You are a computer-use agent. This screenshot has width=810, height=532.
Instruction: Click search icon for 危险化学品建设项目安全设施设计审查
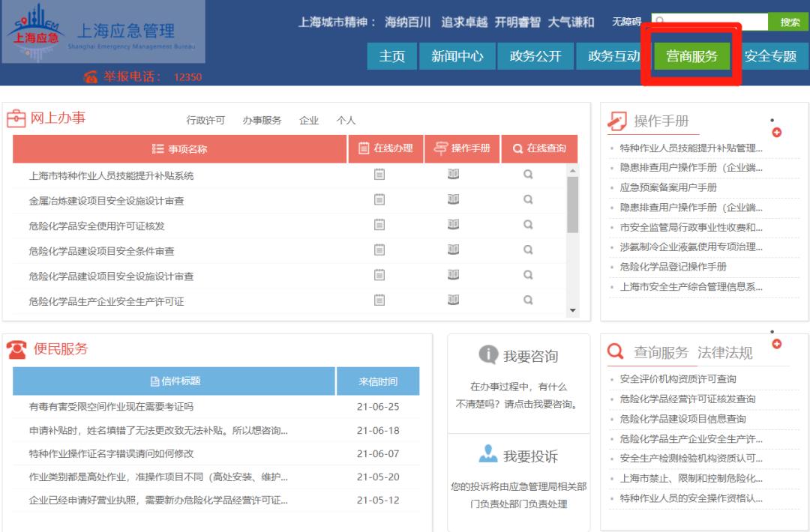coord(528,276)
